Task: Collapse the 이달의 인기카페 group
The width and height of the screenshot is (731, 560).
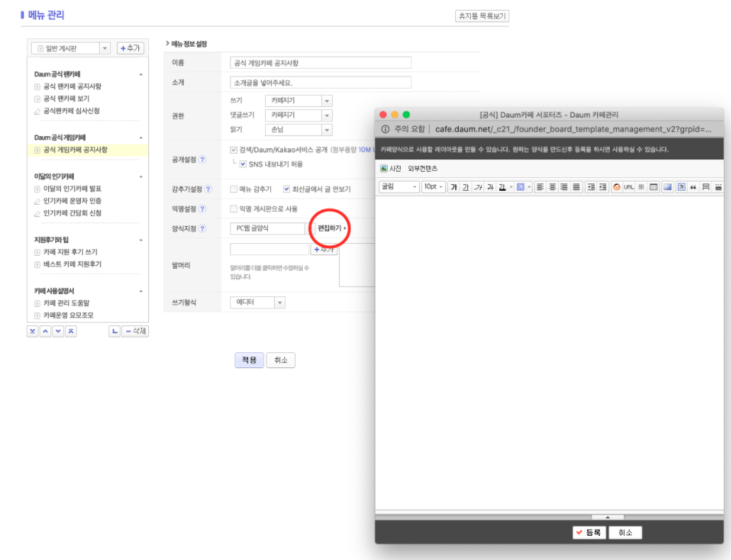Action: coord(141,177)
